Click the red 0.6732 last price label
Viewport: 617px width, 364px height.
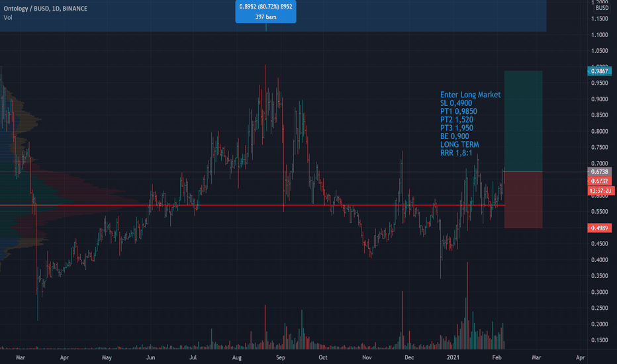(599, 181)
